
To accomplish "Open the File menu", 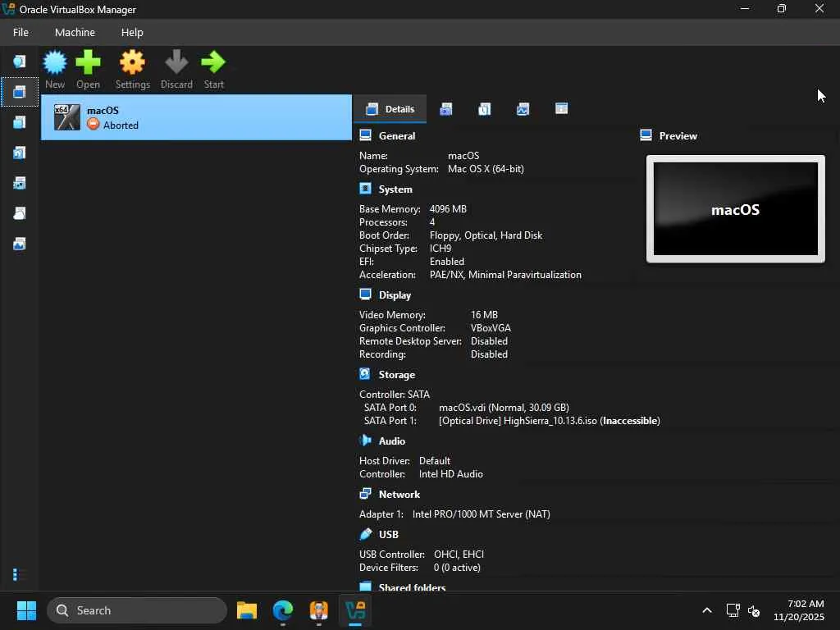I will click(21, 32).
